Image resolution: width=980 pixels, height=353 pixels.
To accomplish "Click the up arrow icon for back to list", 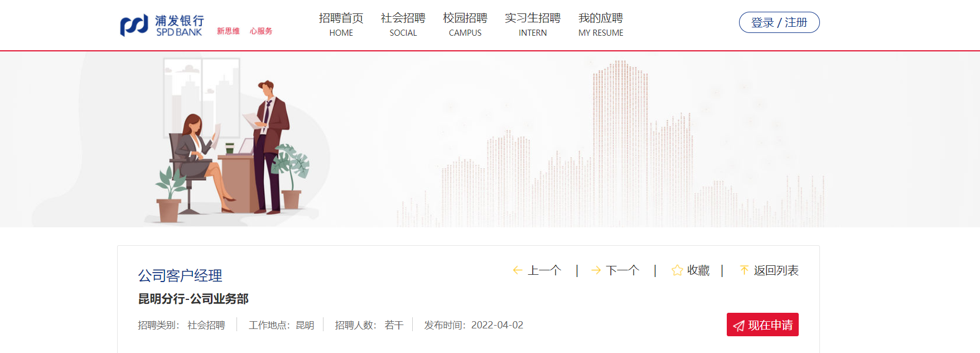I will (x=744, y=270).
